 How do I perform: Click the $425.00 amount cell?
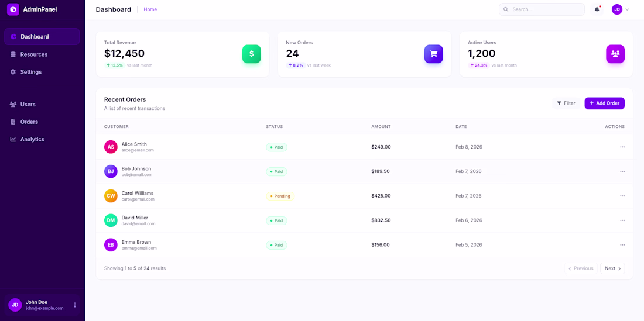pyautogui.click(x=381, y=196)
